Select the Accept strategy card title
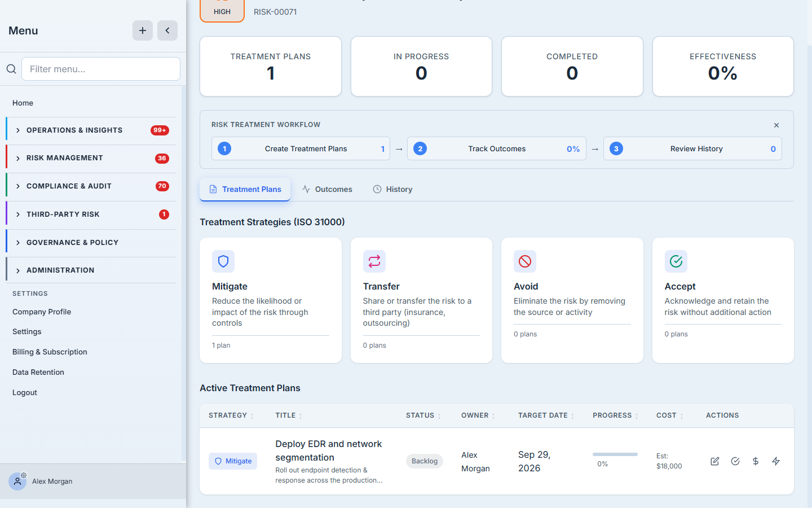Viewport: 812px width, 508px height. point(680,286)
